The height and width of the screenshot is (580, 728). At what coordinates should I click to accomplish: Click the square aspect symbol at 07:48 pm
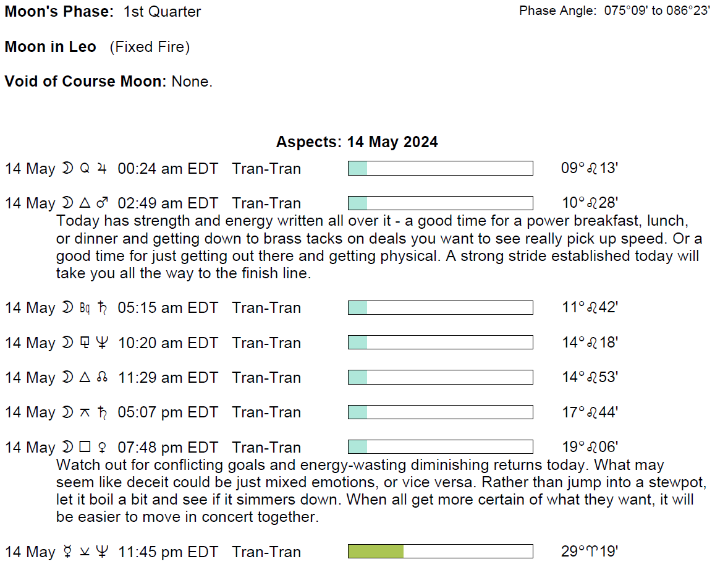85,448
